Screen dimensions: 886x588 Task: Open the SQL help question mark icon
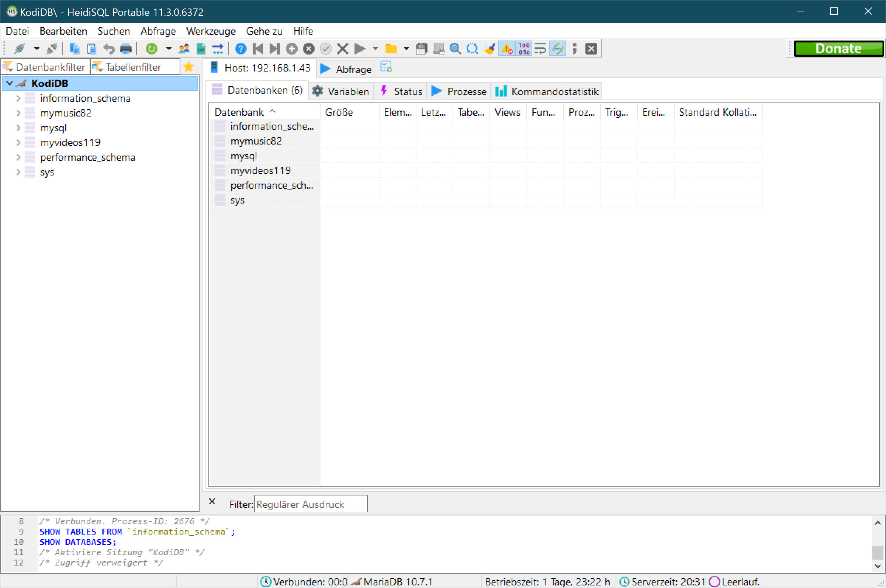240,48
